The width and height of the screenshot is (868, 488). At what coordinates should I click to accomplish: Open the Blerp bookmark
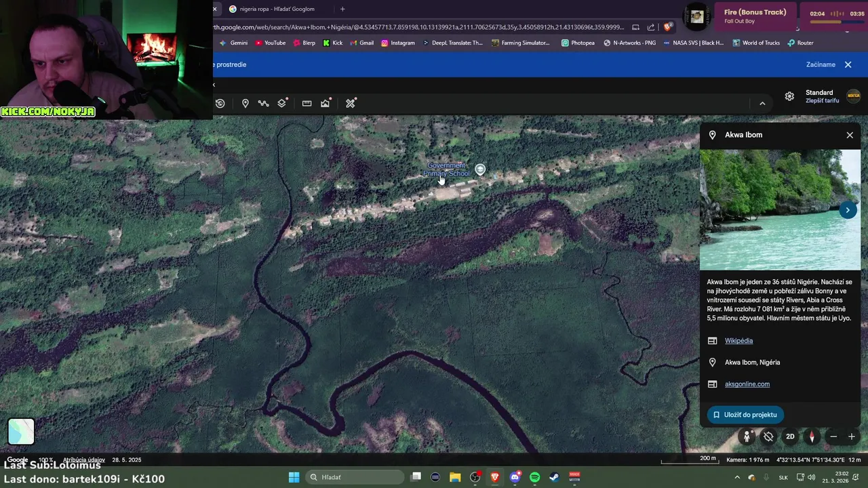coord(304,43)
